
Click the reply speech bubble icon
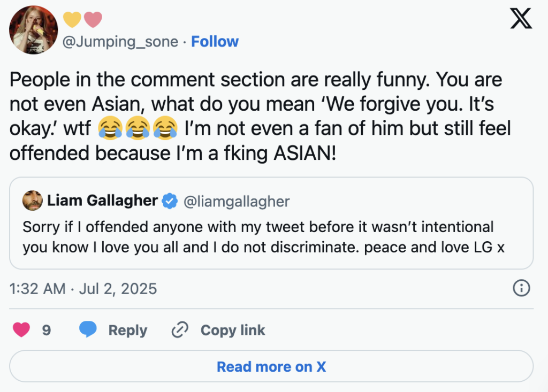(x=88, y=330)
